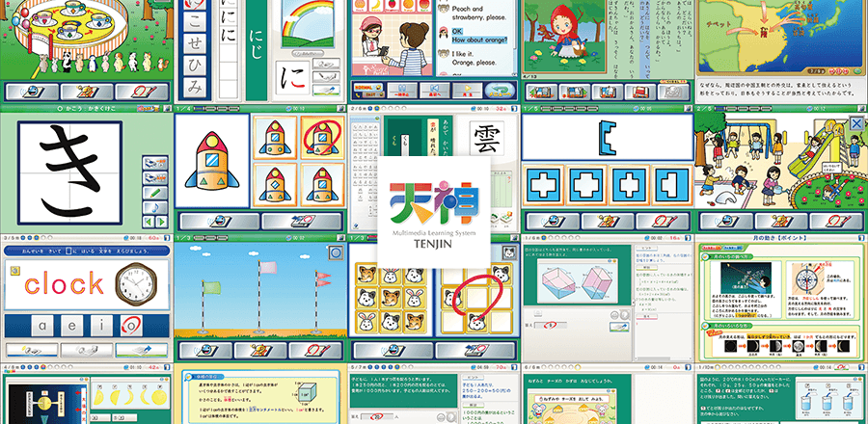
Task: Select the green flag on the short pole
Action: (211, 287)
